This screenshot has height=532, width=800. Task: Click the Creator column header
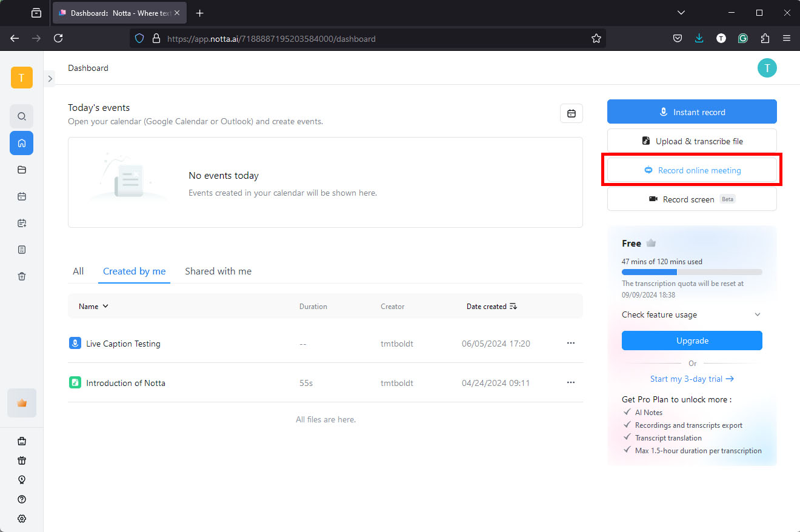click(393, 307)
